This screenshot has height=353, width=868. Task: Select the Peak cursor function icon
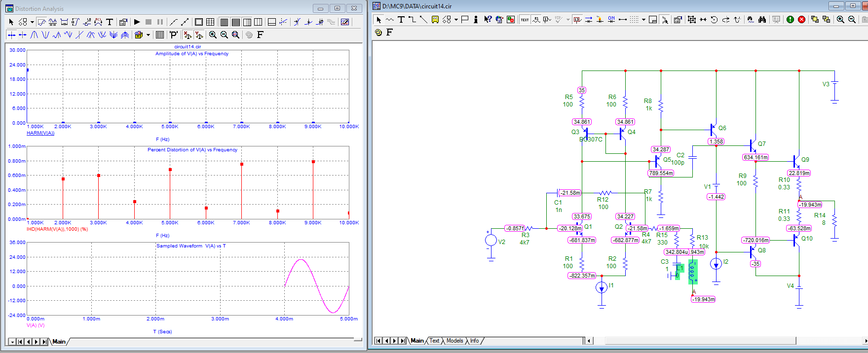(x=34, y=35)
